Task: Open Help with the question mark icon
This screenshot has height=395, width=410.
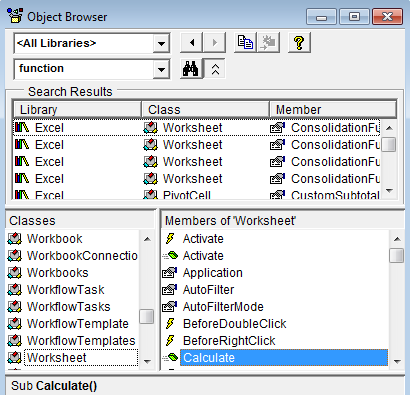Action: click(299, 43)
